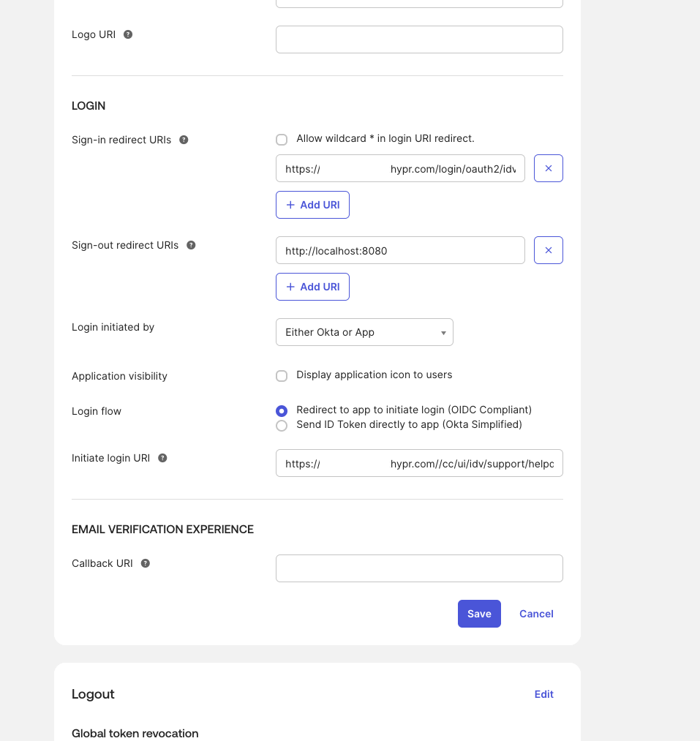Save the login settings
This screenshot has height=741, width=700.
(479, 614)
